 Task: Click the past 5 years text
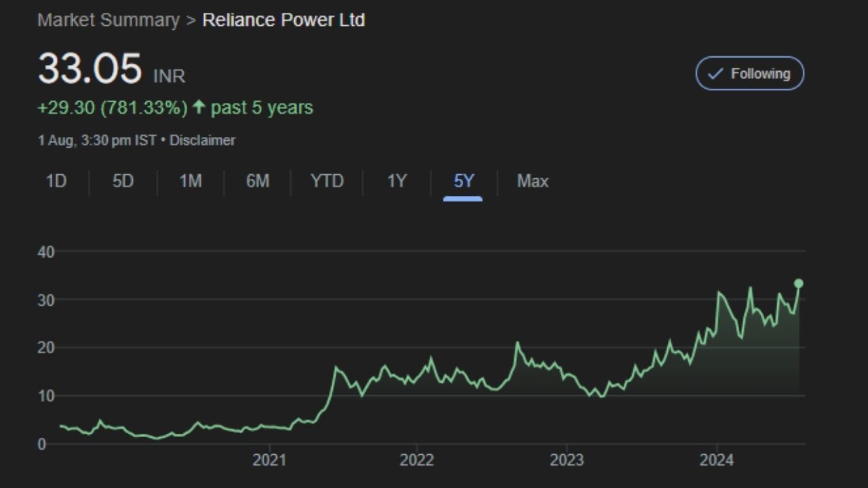click(262, 108)
